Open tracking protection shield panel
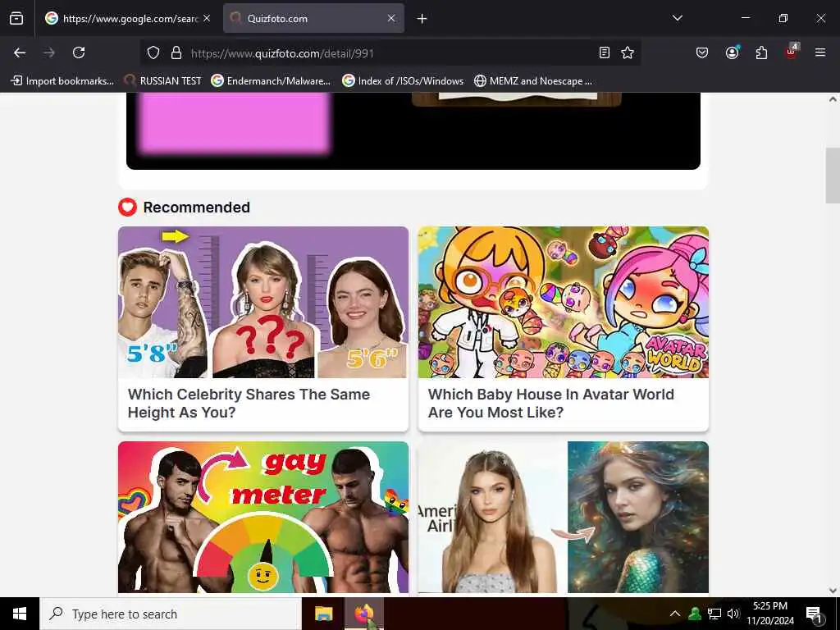Image resolution: width=840 pixels, height=630 pixels. (x=153, y=52)
